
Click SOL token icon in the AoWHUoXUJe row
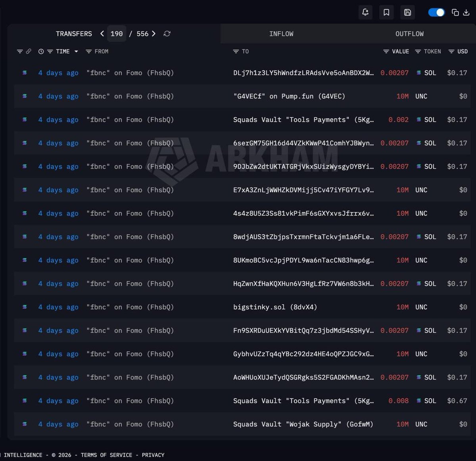pyautogui.click(x=418, y=377)
